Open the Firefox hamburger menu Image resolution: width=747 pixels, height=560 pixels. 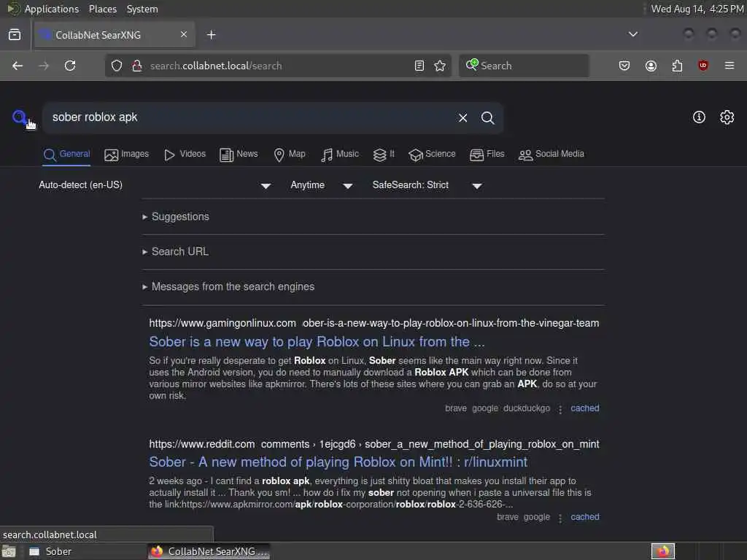pos(729,66)
